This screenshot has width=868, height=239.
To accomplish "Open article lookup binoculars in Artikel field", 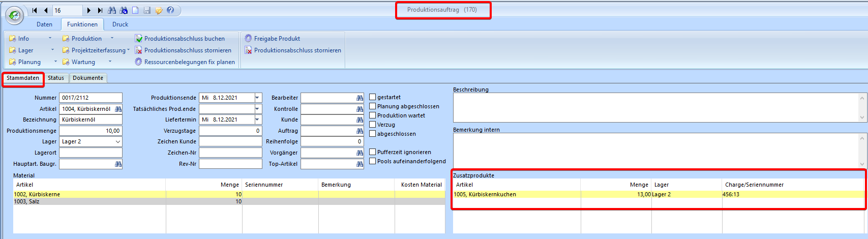I will click(118, 109).
